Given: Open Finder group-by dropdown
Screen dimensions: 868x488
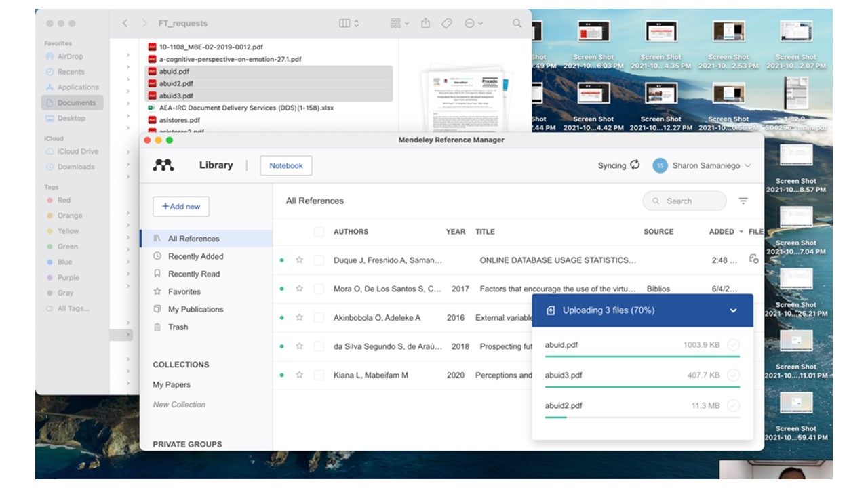Looking at the screenshot, I should coord(399,23).
